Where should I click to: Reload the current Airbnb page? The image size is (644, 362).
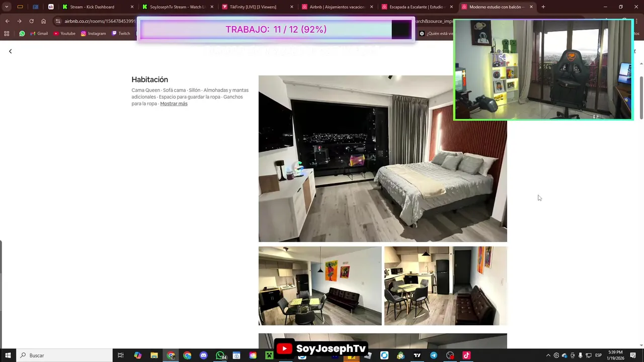[x=31, y=21]
